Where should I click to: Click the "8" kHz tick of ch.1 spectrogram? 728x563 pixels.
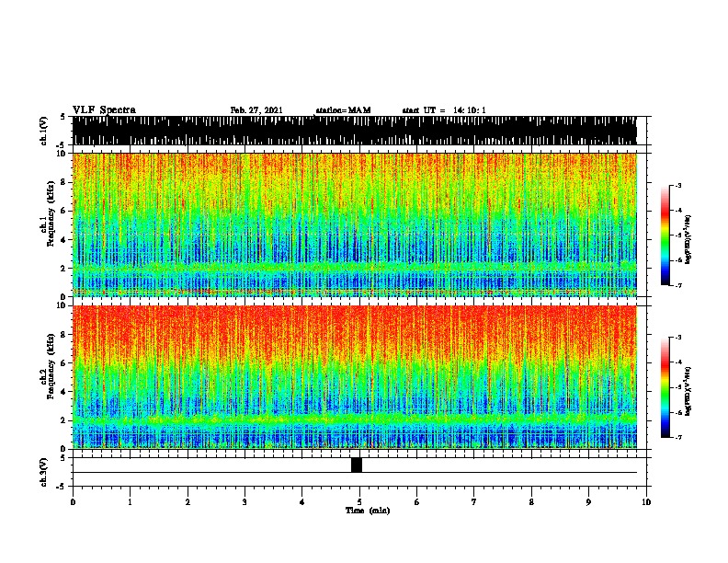63,182
